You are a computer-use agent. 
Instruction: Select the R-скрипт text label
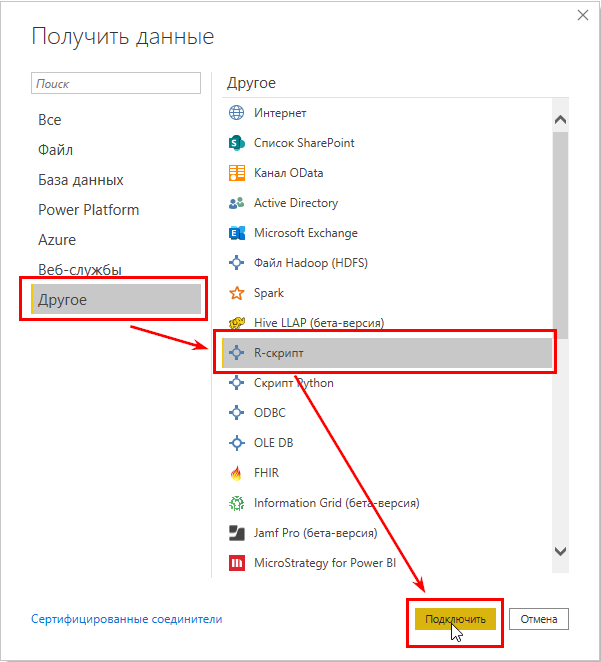tap(279, 353)
